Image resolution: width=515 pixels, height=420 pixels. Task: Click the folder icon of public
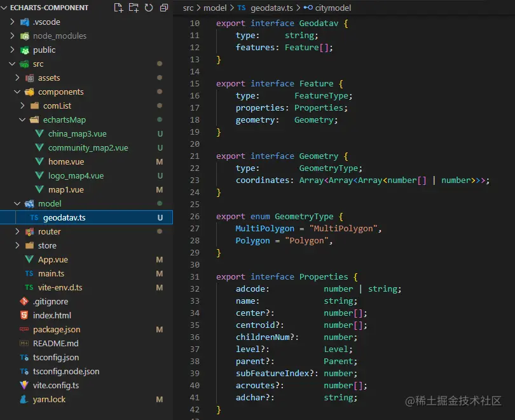coord(25,50)
